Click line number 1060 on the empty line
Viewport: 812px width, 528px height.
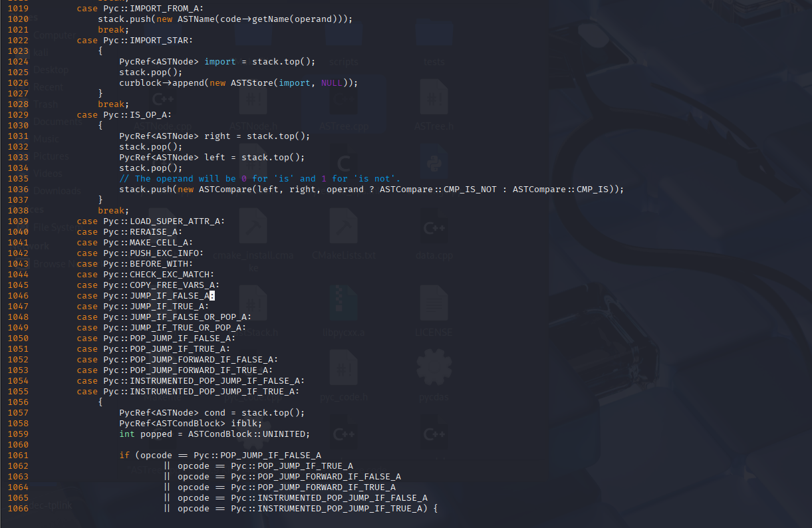click(x=18, y=445)
